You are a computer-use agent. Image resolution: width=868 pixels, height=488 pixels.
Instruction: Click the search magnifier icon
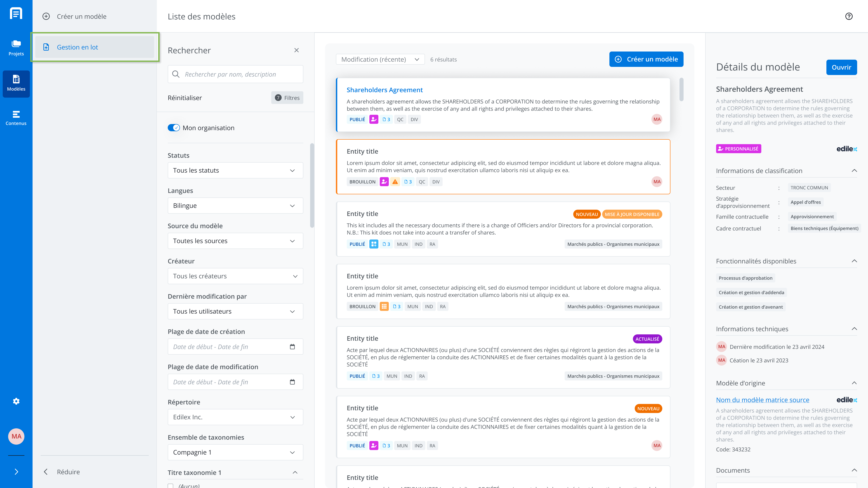[176, 74]
